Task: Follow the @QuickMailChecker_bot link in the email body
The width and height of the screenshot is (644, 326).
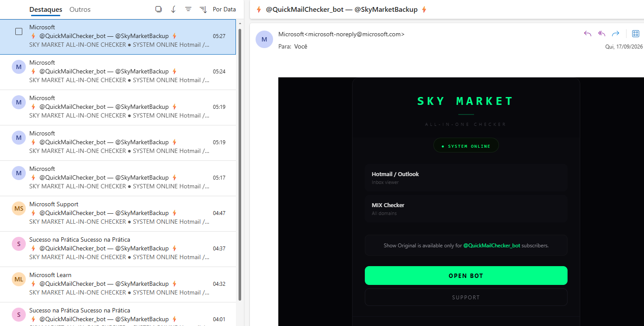Action: tap(492, 246)
